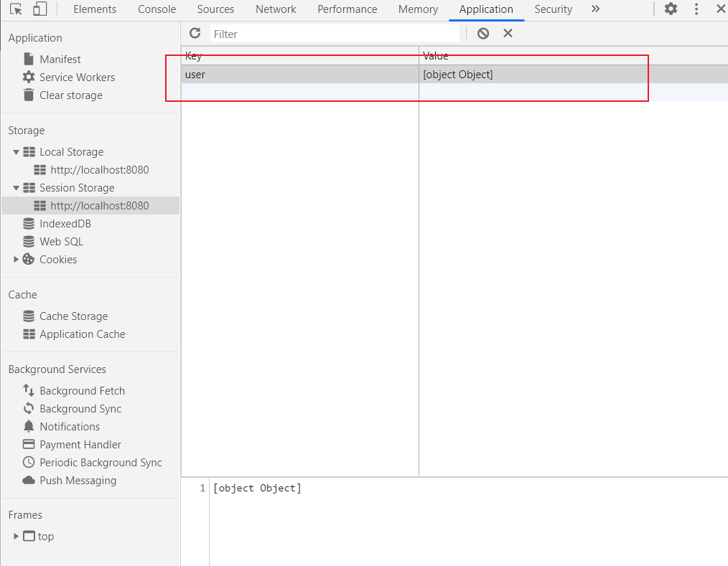Collapse the Local Storage tree

tap(16, 151)
